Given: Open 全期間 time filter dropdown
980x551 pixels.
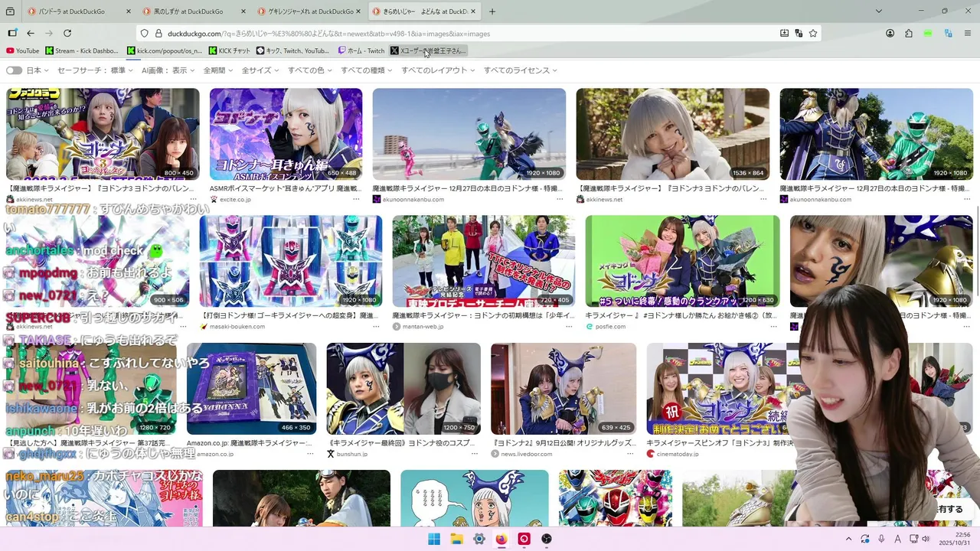Looking at the screenshot, I should (218, 70).
